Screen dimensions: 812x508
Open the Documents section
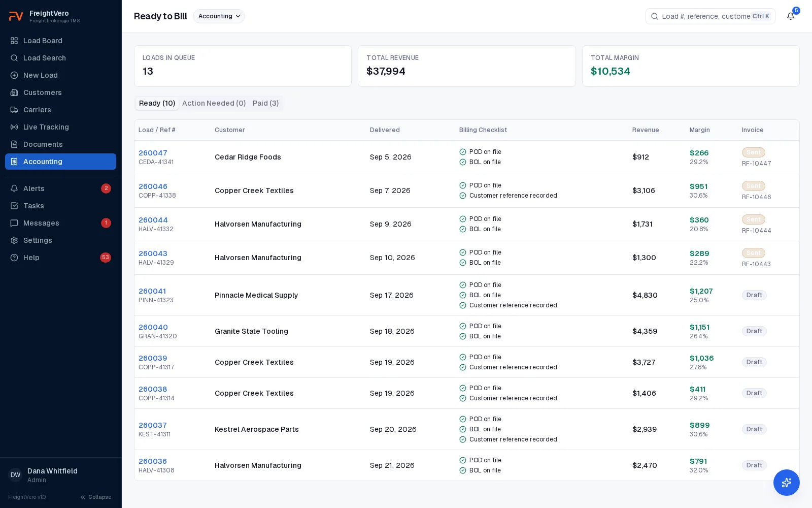(x=60, y=144)
